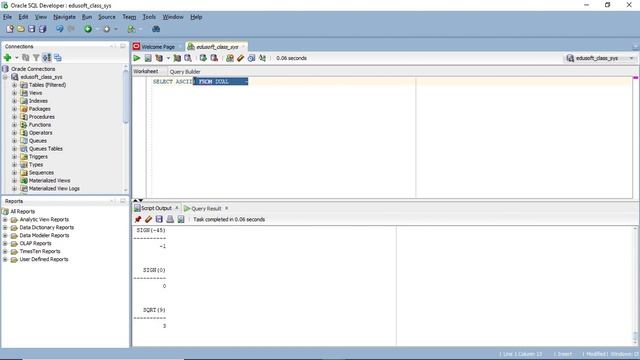640x360 pixels.
Task: Click the SQL Worksheet icon in main toolbar
Action: (x=131, y=29)
